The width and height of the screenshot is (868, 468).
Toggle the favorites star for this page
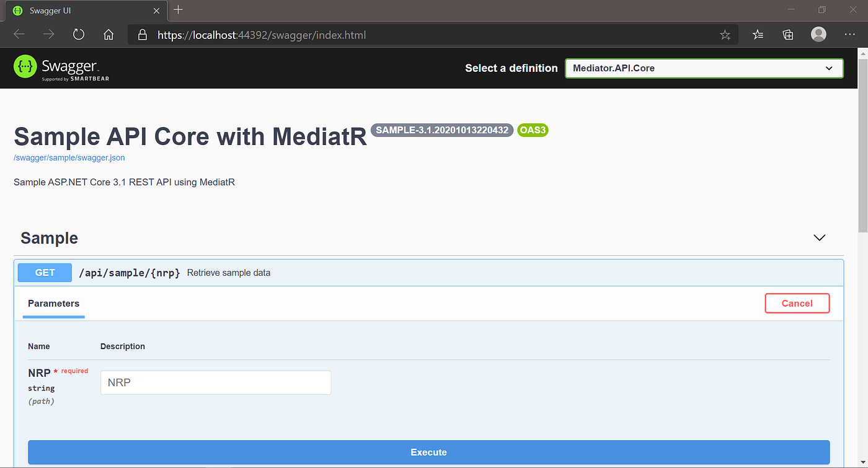coord(725,35)
